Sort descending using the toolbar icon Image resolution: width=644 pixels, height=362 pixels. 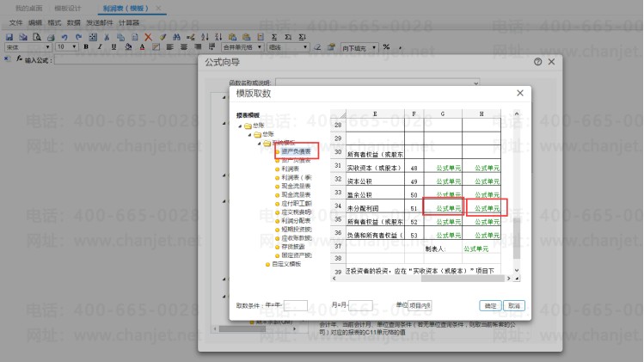(218, 37)
